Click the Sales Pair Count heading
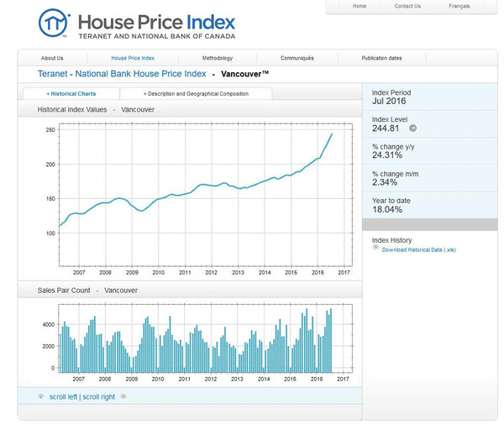 (x=64, y=291)
